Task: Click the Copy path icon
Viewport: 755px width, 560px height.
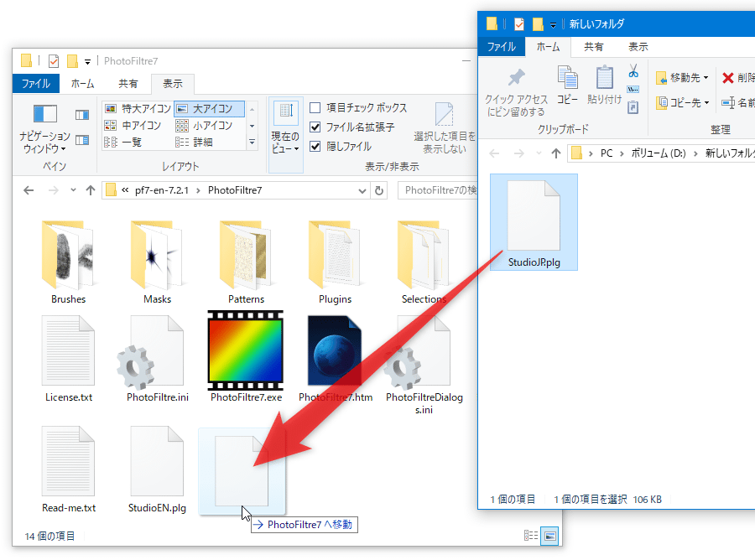Action: click(633, 90)
